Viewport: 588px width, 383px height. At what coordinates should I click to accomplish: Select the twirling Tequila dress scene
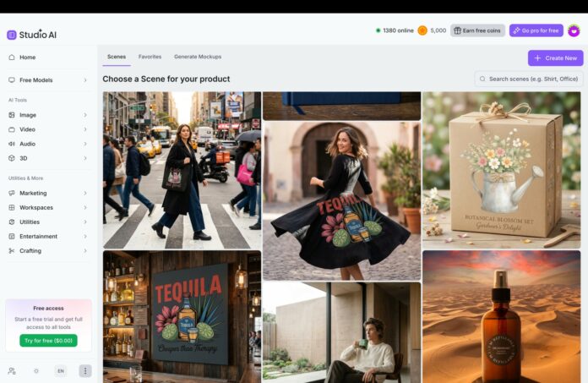pyautogui.click(x=341, y=200)
